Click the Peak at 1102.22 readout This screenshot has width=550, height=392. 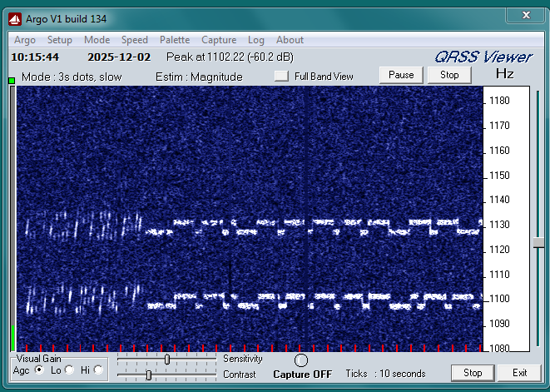(x=230, y=57)
